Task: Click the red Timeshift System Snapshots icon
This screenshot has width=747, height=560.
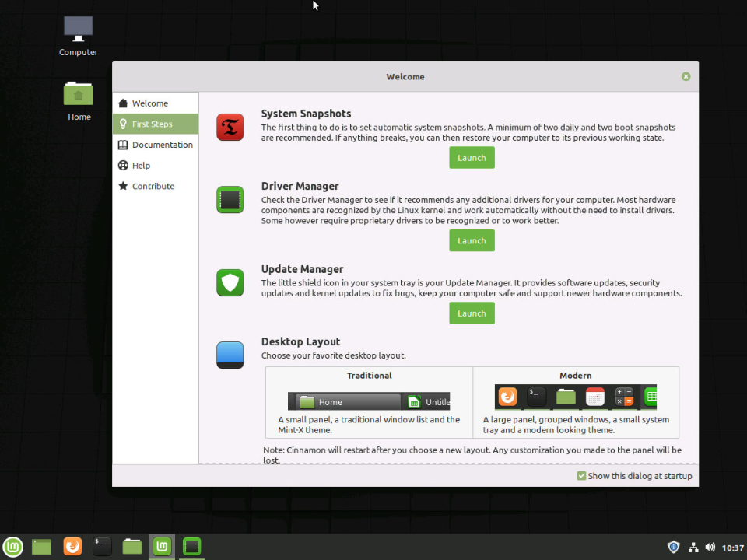Action: tap(230, 127)
